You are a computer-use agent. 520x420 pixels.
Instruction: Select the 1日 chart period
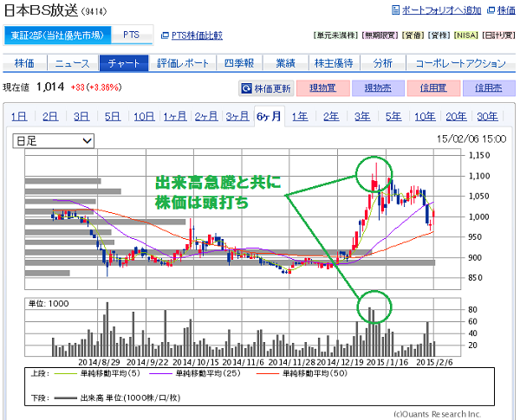19,117
